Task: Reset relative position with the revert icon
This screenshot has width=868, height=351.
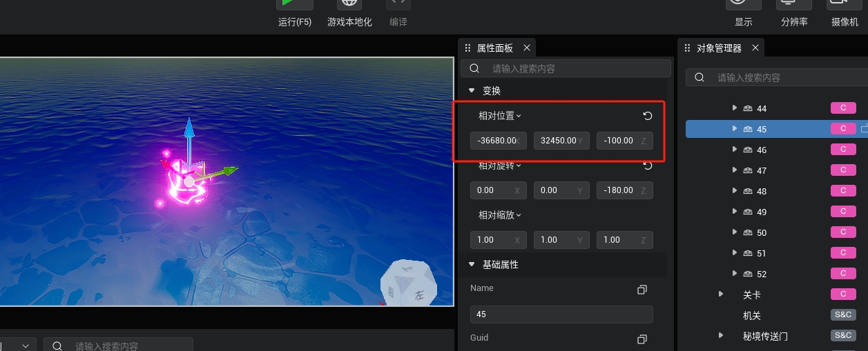Action: pos(648,116)
